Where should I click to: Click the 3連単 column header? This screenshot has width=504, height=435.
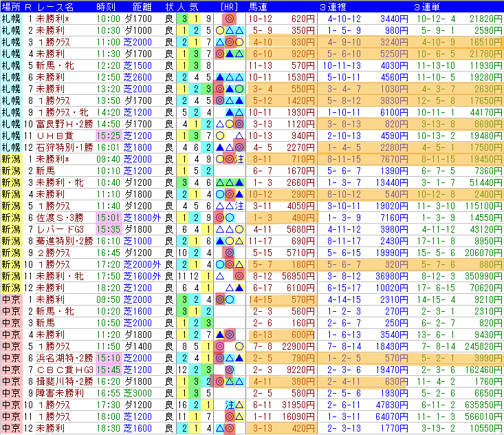(x=427, y=7)
